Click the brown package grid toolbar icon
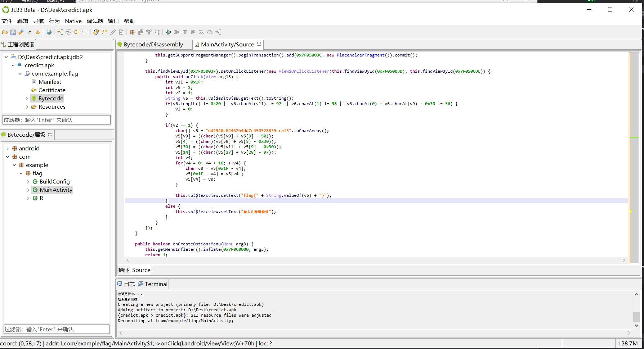 [132, 32]
